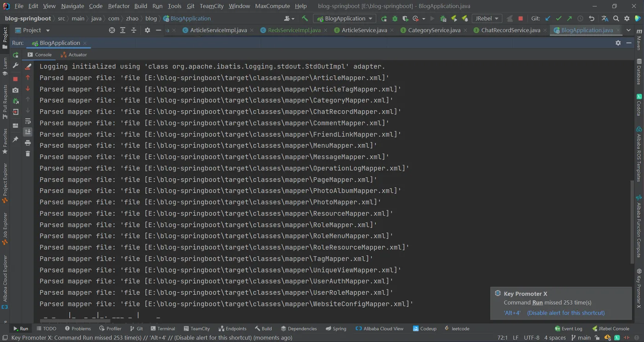Click locate target crosshair in Project panel

[x=112, y=30]
